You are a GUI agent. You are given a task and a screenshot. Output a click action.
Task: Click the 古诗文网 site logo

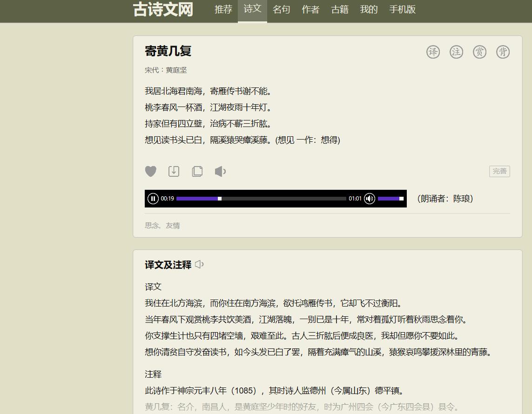click(162, 10)
